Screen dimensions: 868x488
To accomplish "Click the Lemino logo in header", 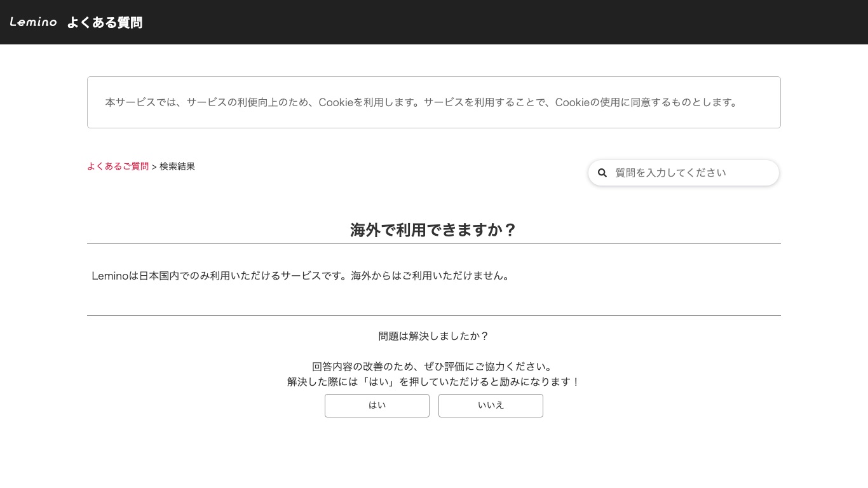I will click(x=33, y=22).
